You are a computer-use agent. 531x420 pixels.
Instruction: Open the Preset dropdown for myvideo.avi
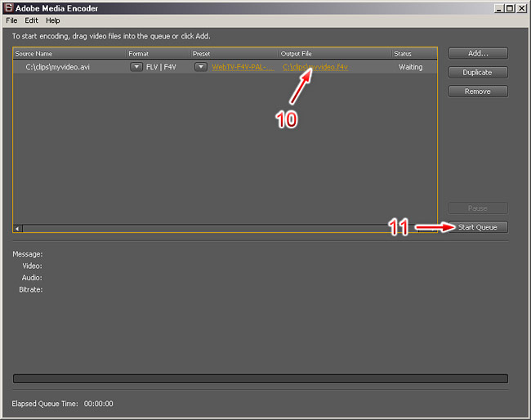[x=201, y=67]
